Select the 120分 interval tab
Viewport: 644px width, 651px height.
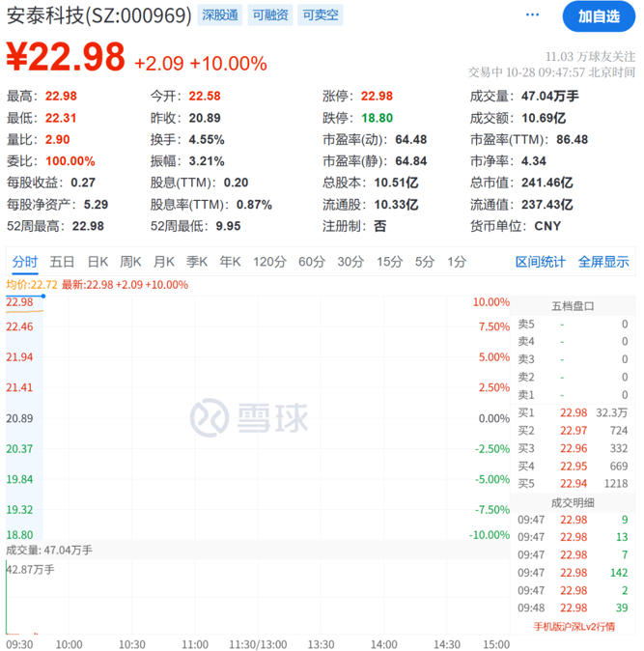click(269, 262)
